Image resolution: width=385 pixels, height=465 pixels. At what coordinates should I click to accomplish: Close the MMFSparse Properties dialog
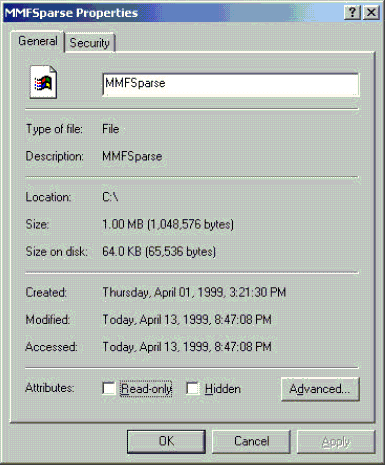[x=371, y=13]
